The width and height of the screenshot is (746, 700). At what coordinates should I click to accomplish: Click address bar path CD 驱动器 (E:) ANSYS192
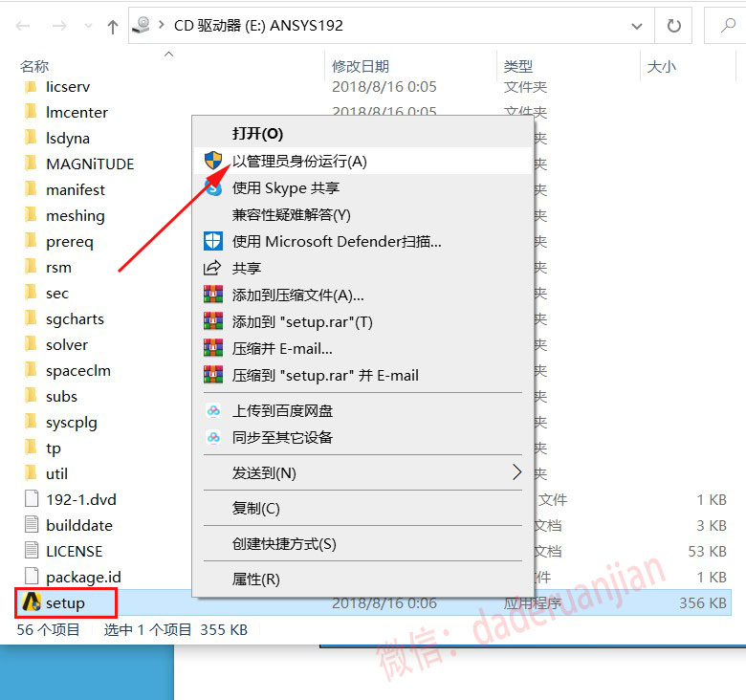[258, 26]
